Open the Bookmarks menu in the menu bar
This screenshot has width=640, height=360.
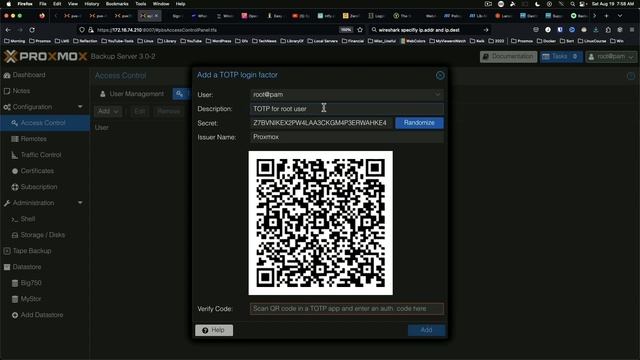[x=117, y=4]
